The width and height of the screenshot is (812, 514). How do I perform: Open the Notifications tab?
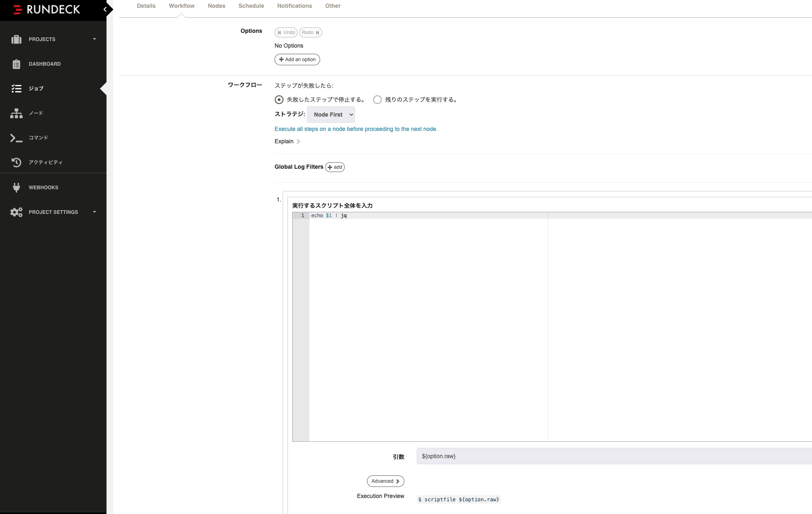(x=294, y=6)
